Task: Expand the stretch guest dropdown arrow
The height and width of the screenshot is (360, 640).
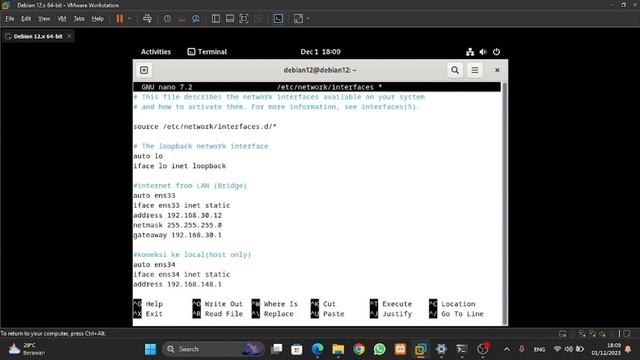Action: coord(308,18)
